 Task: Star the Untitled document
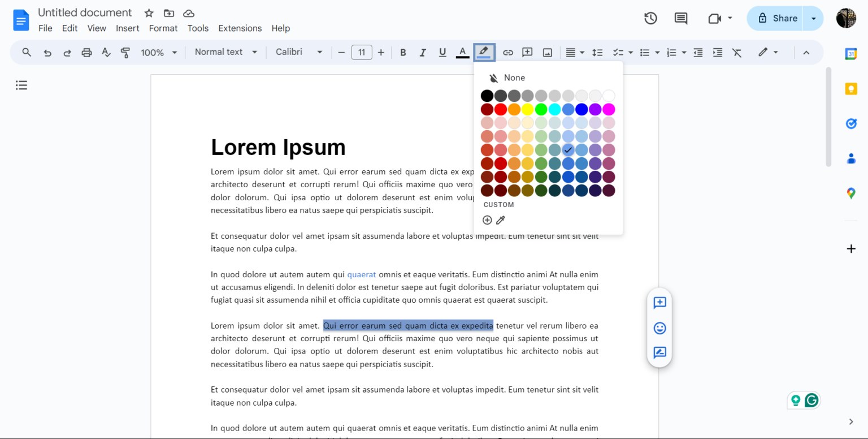click(148, 12)
